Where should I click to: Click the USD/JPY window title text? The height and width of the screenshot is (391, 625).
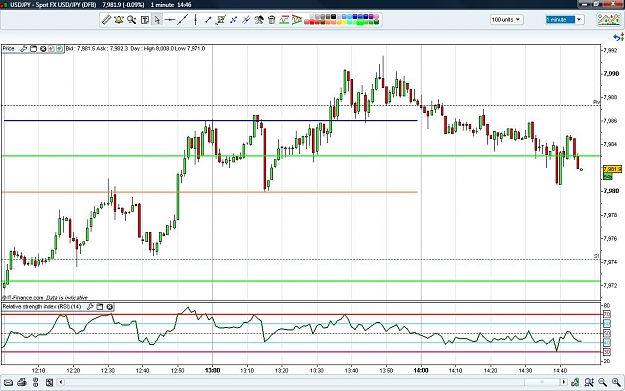pos(53,5)
